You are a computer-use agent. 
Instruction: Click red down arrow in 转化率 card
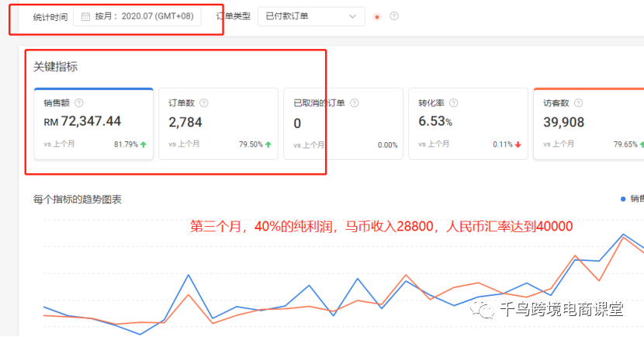518,144
